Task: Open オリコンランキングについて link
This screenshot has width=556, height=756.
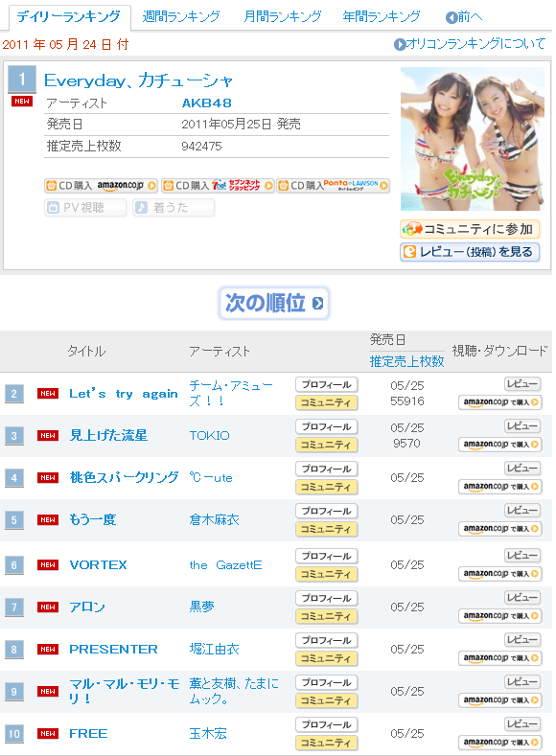Action: [470, 44]
